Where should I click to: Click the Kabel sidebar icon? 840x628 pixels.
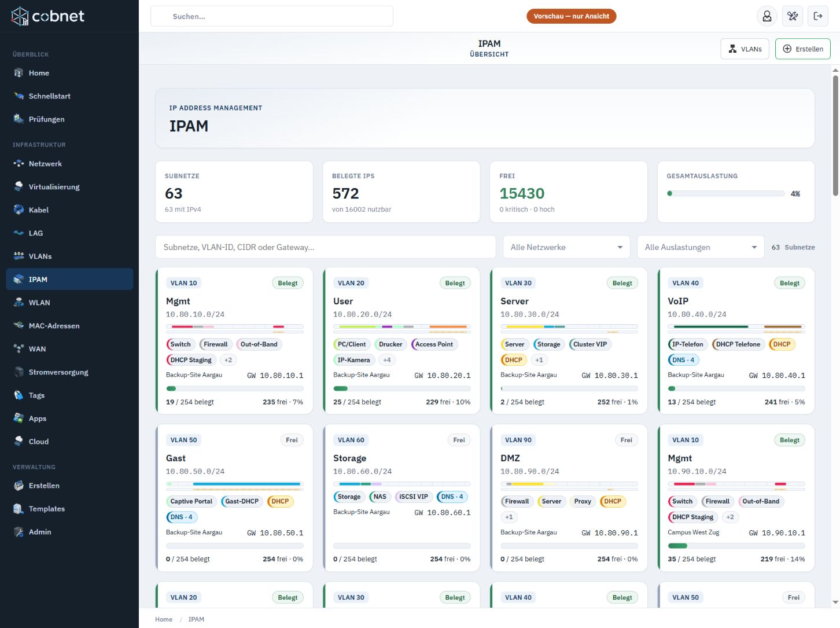click(19, 210)
